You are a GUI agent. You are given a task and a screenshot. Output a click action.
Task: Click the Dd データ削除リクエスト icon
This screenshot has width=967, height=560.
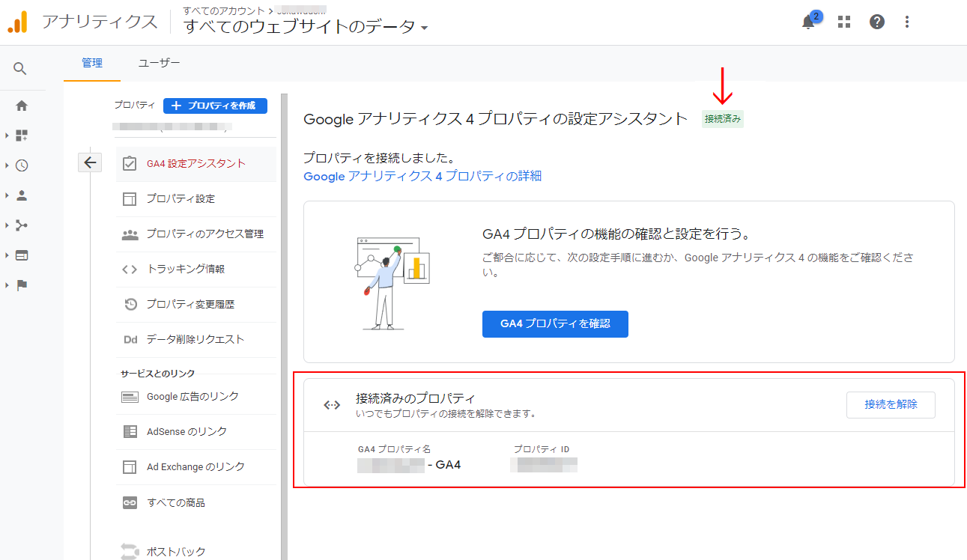[130, 339]
